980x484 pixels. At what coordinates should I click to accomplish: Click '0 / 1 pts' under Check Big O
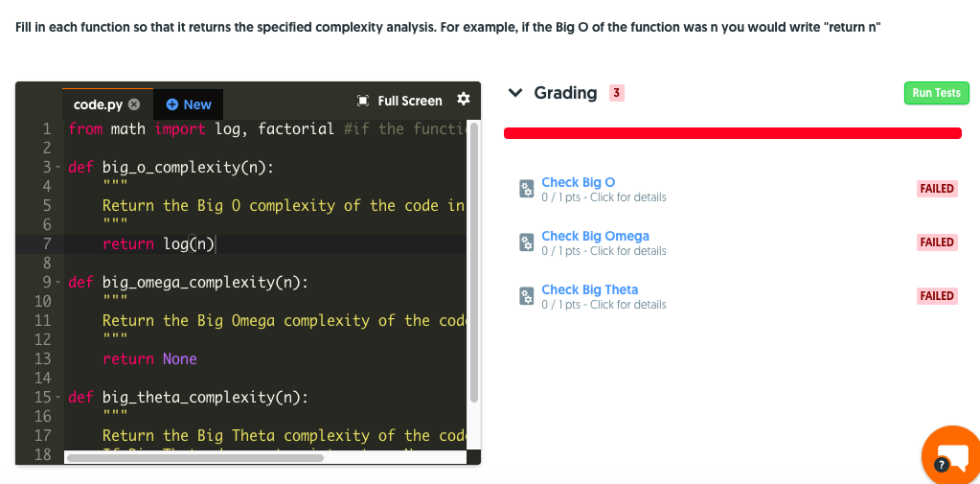[x=561, y=197]
